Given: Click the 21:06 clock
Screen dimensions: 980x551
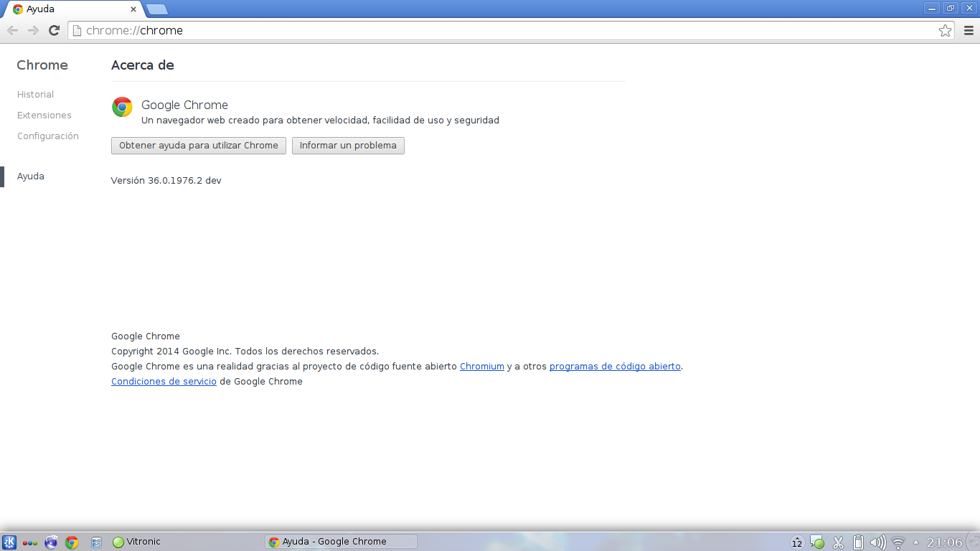Looking at the screenshot, I should point(944,542).
